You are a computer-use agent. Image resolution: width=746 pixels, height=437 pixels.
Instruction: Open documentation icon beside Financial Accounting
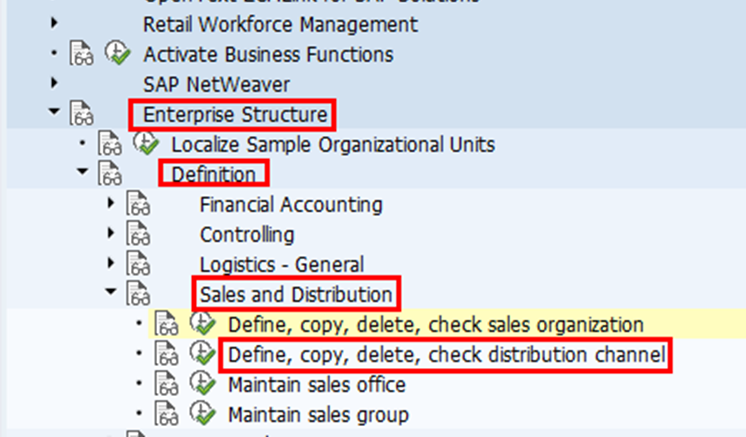(137, 205)
